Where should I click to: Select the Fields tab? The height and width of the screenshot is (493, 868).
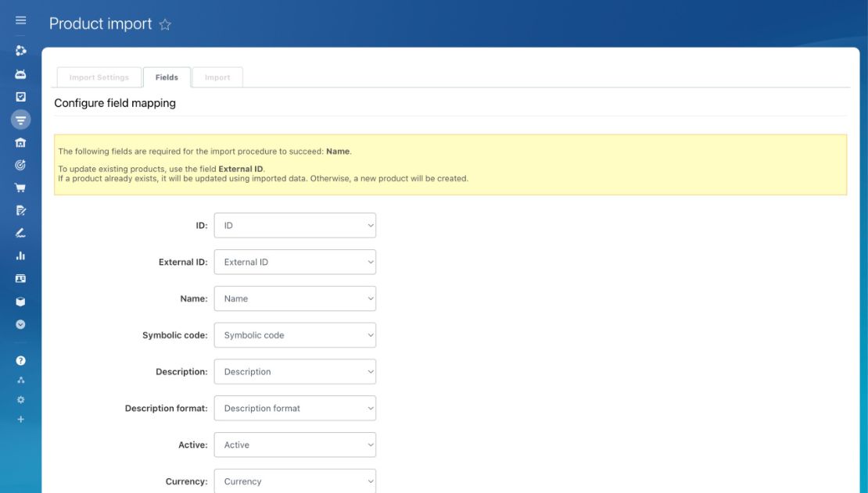[167, 77]
